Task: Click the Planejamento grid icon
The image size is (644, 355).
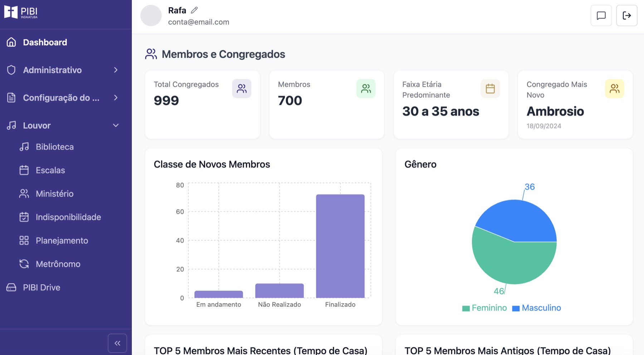Action: tap(24, 241)
